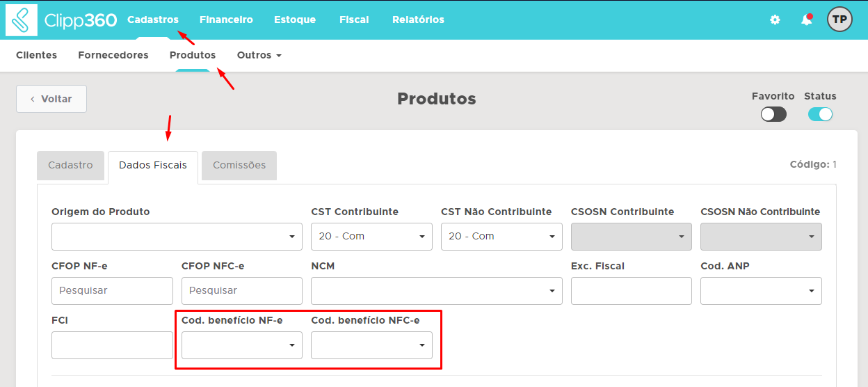The width and height of the screenshot is (868, 387).
Task: Click the Clipp360 logo icon
Action: [x=22, y=19]
